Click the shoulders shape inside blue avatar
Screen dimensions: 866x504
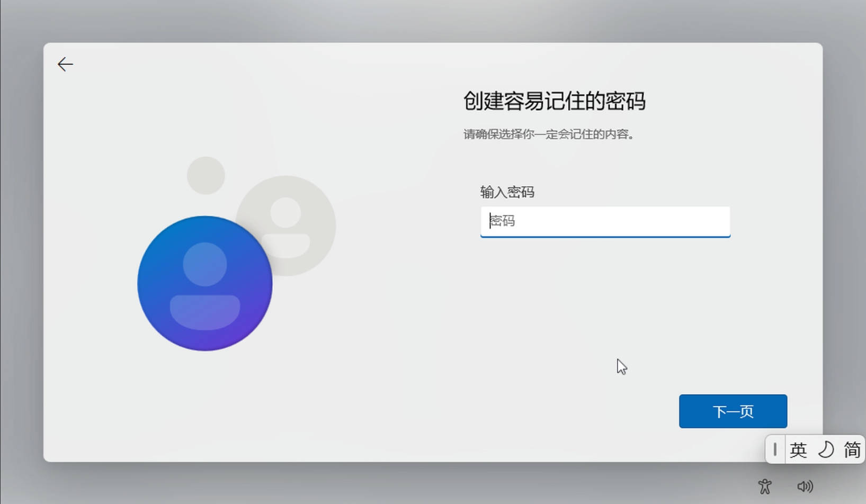pos(205,312)
